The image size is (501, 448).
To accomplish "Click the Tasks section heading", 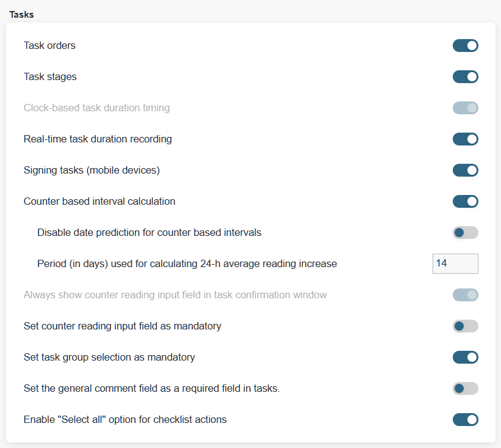I will [21, 14].
